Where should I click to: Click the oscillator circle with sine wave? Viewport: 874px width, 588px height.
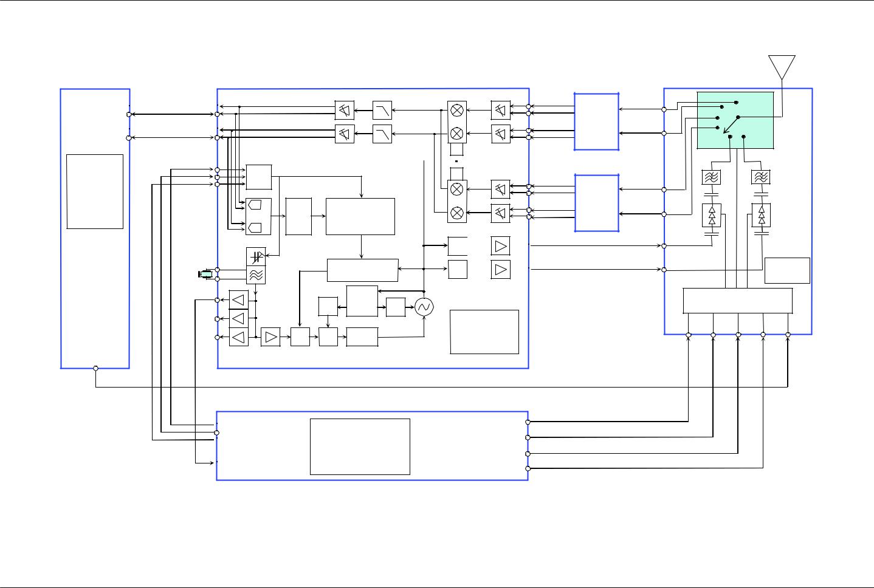click(x=424, y=308)
